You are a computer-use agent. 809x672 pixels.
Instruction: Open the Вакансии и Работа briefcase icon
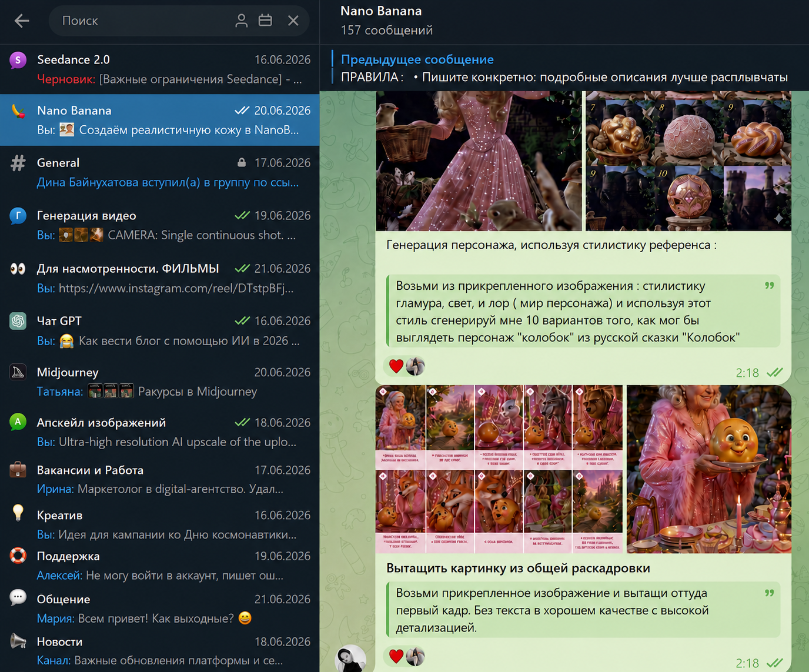[x=18, y=470]
